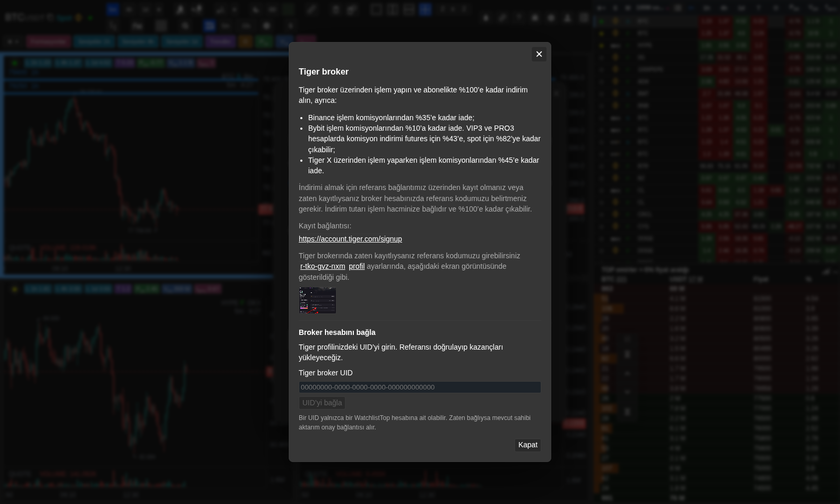Close the Tiger broker dialog with X
The width and height of the screenshot is (840, 504).
(539, 54)
